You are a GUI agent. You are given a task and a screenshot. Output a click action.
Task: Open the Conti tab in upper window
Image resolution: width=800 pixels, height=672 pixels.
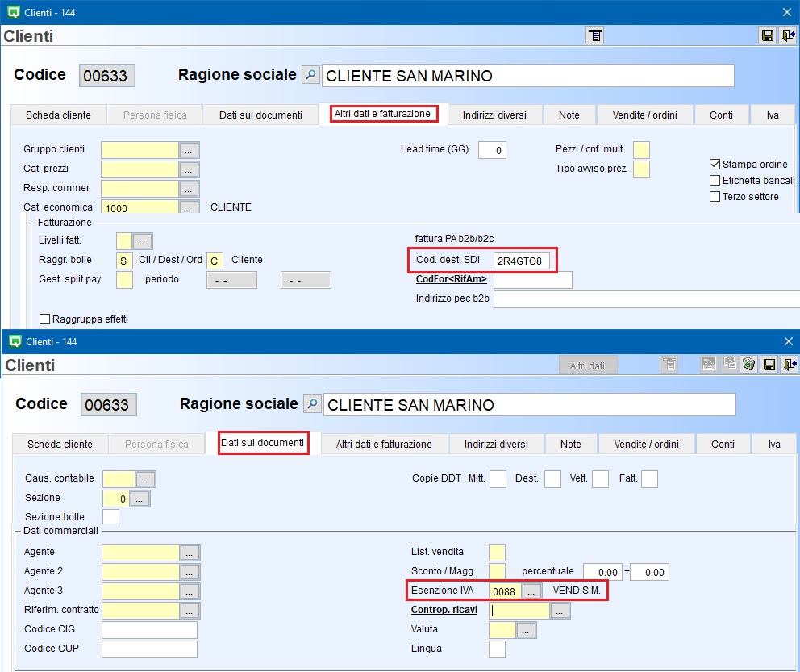tap(721, 115)
